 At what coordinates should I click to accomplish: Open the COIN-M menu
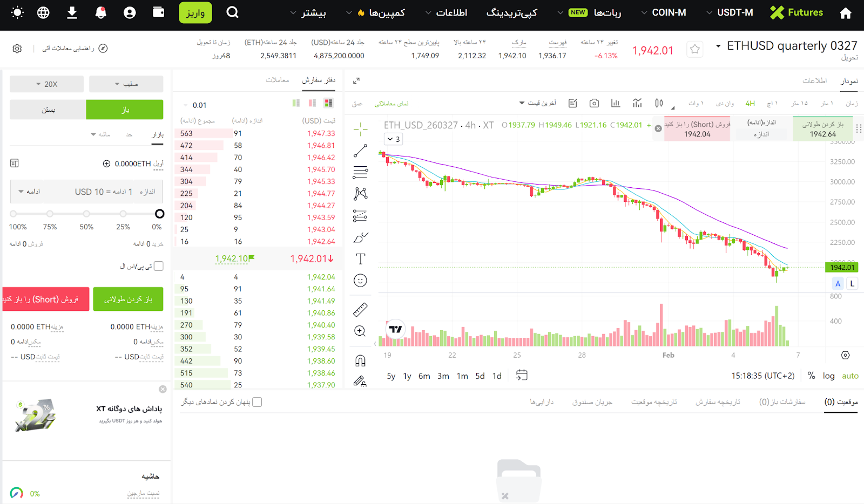point(664,12)
